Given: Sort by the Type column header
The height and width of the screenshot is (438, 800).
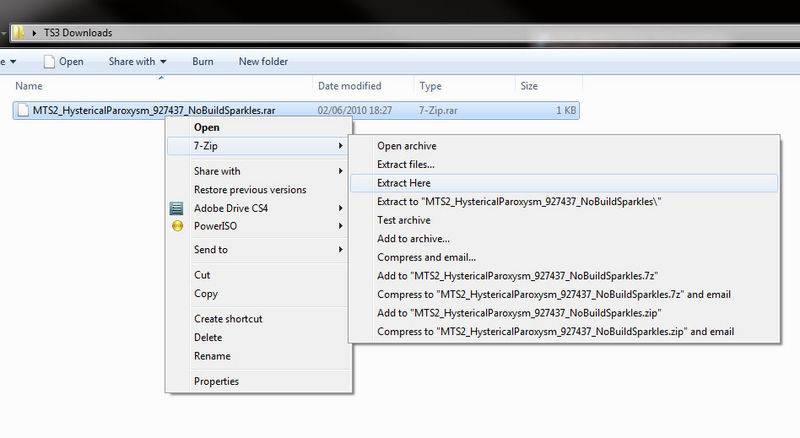Looking at the screenshot, I should [x=430, y=86].
